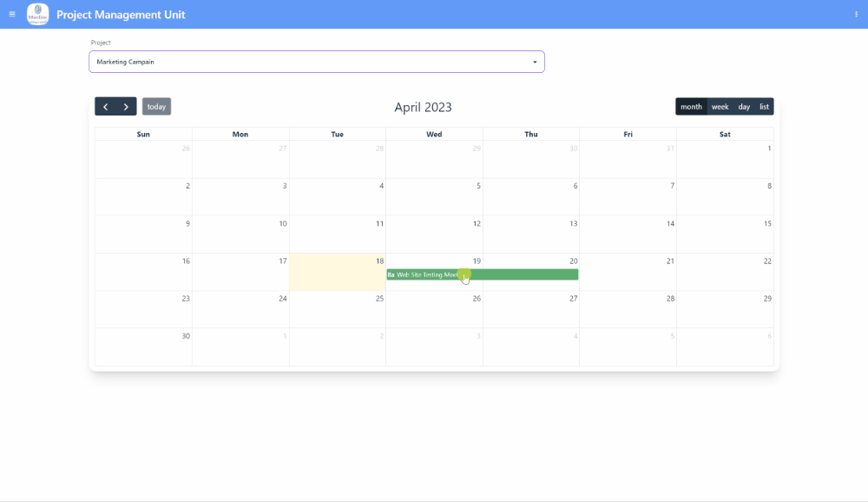
Task: Switch the calendar to week view
Action: click(x=720, y=106)
